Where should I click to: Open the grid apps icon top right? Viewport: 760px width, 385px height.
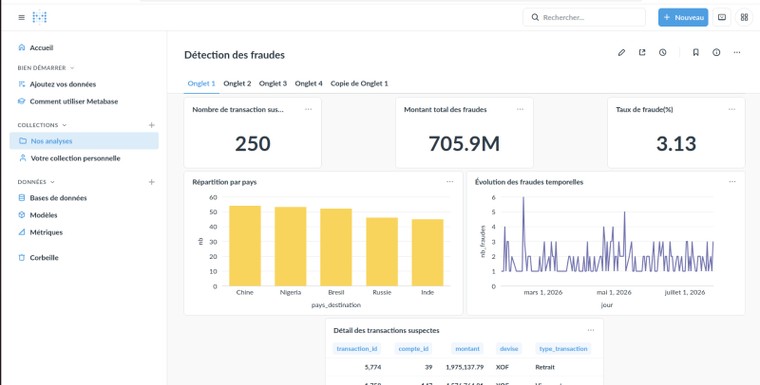point(744,17)
